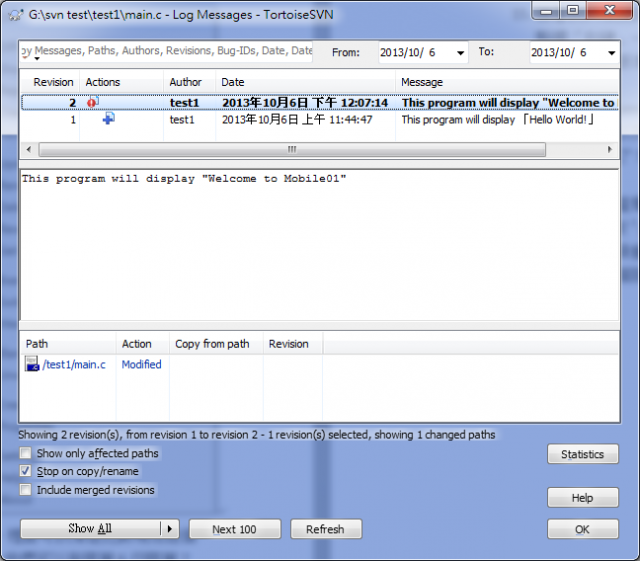Viewport: 640px width, 561px height.
Task: Sort by the Revision column header in log list
Action: (50, 82)
